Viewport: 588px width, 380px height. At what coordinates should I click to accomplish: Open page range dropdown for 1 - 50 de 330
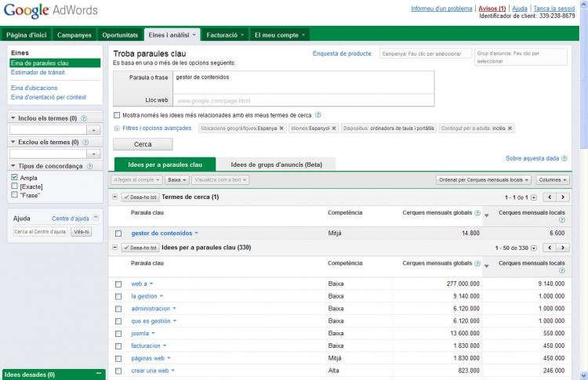pos(534,248)
